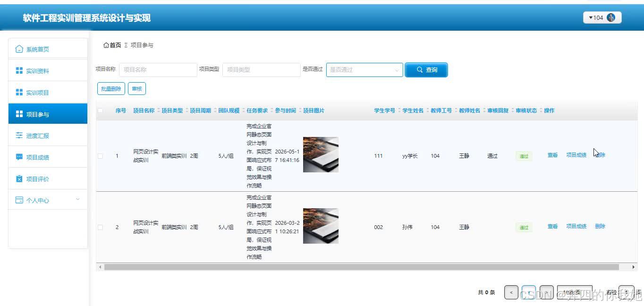The width and height of the screenshot is (644, 306).
Task: Click 项目成绩 link for student yy学长
Action: pyautogui.click(x=576, y=155)
